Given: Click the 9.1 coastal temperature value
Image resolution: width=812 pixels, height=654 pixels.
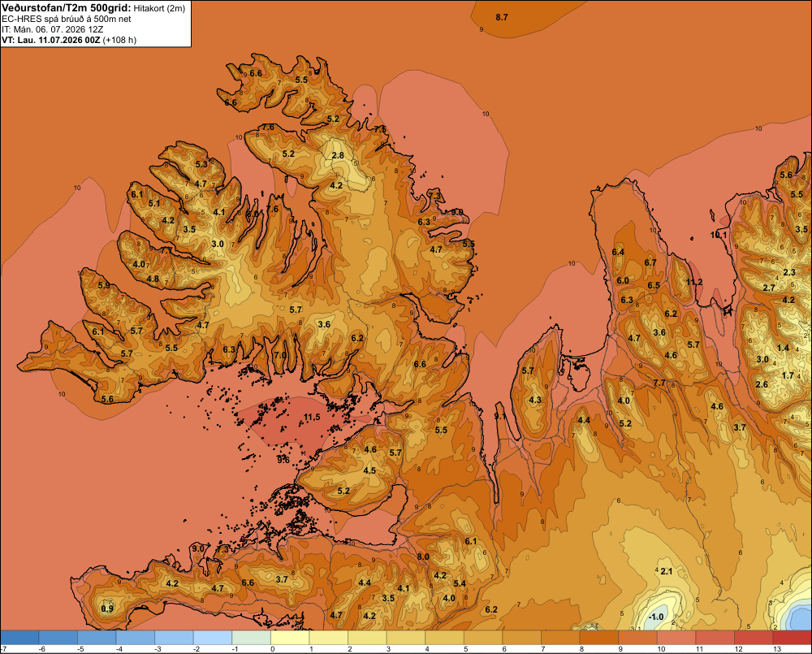Looking at the screenshot, I should click(x=500, y=416).
